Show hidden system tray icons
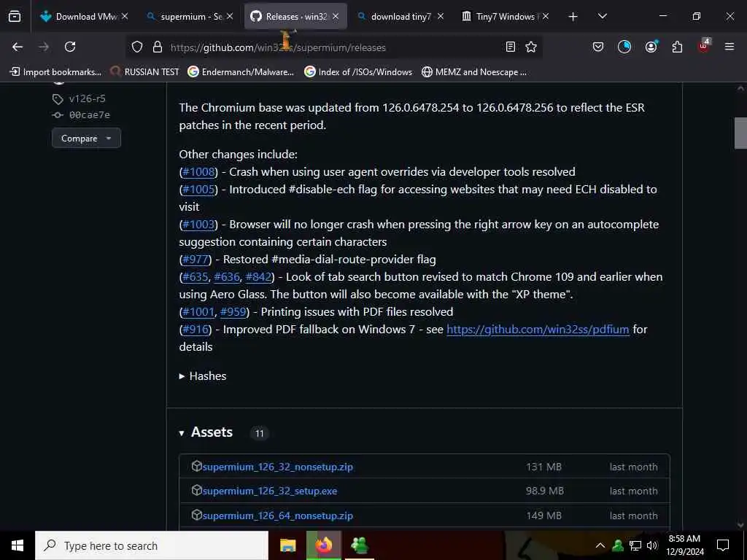 coord(600,545)
